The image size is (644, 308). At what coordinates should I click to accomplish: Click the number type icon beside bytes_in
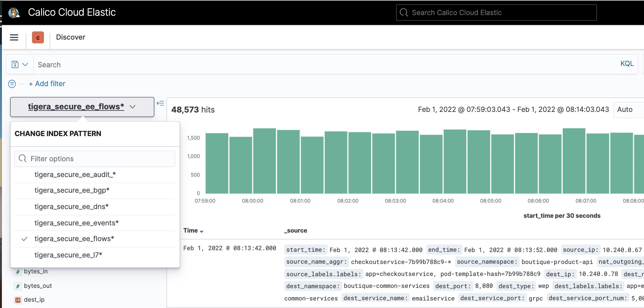coord(18,272)
